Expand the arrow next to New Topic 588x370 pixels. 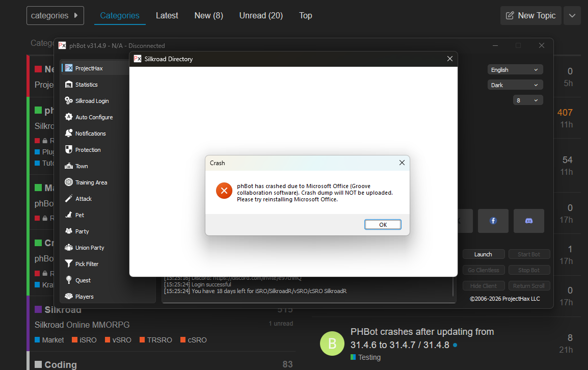[572, 16]
